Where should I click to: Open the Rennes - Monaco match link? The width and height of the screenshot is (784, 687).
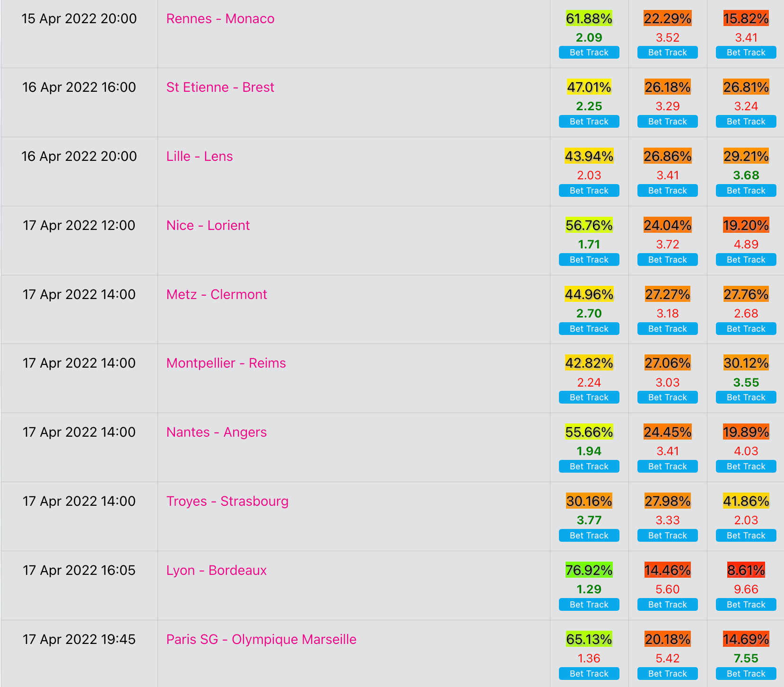pyautogui.click(x=220, y=19)
